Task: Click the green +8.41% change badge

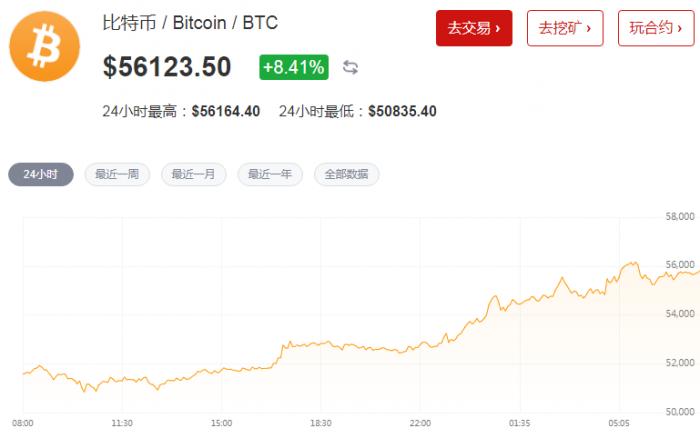Action: [x=293, y=67]
